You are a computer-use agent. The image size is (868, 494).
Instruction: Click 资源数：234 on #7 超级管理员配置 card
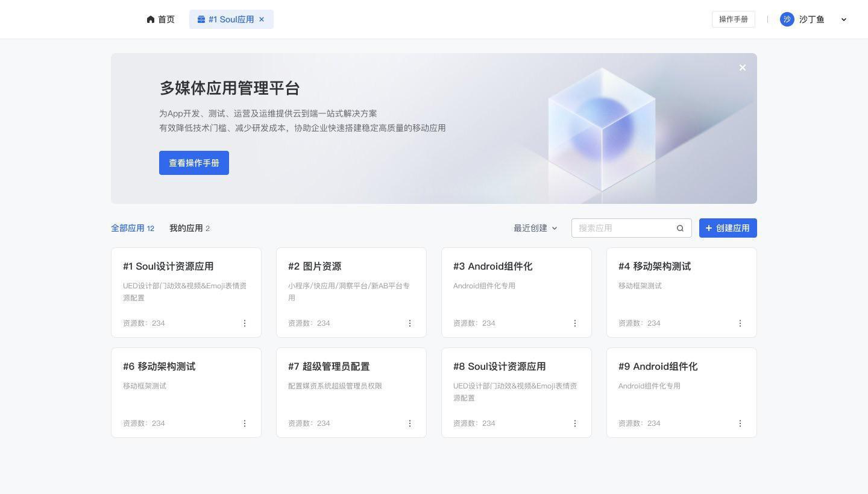click(x=309, y=423)
